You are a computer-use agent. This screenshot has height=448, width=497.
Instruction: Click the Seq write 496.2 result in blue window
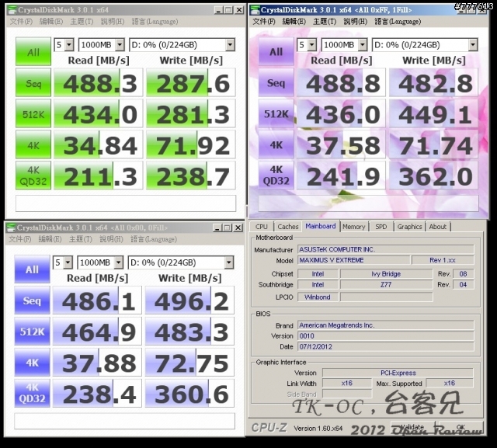[x=189, y=300]
